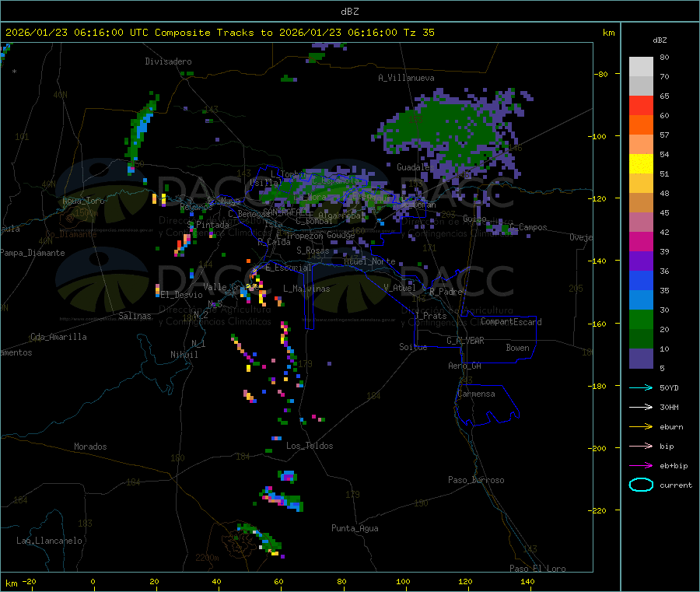This screenshot has width=700, height=592.
Task: Click the 140 km horizontal axis tick label
Action: click(x=527, y=581)
